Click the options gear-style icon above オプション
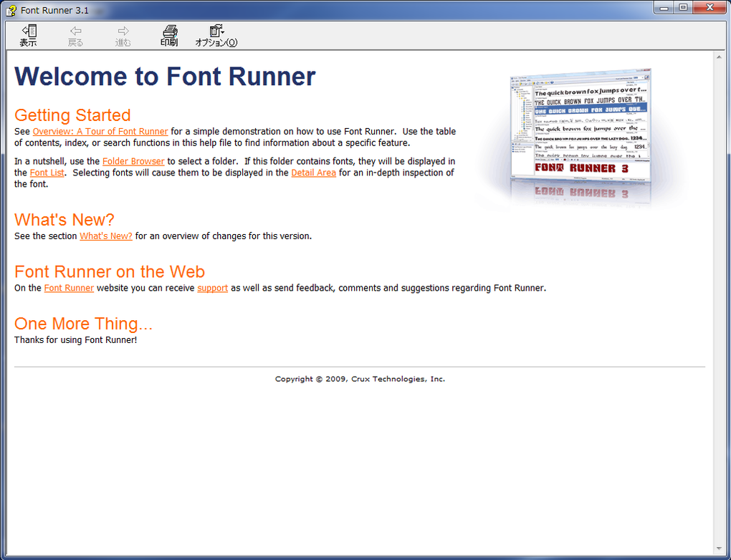This screenshot has height=560, width=731. point(216,30)
